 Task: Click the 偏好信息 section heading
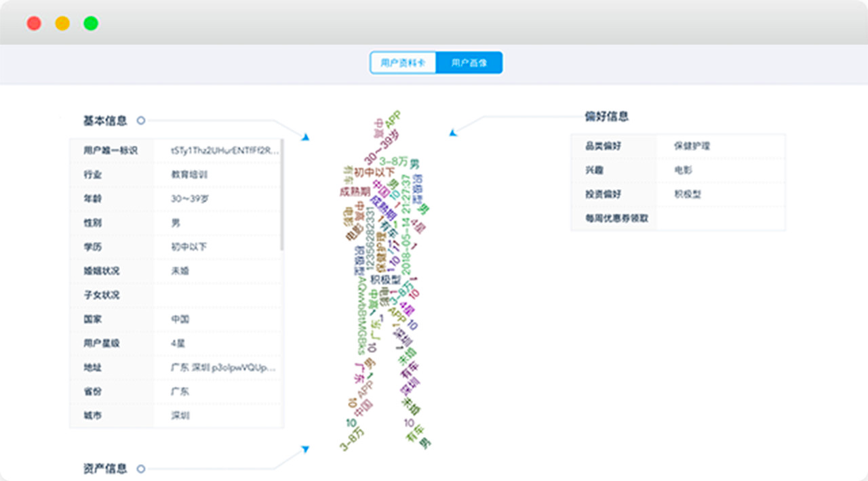point(606,117)
